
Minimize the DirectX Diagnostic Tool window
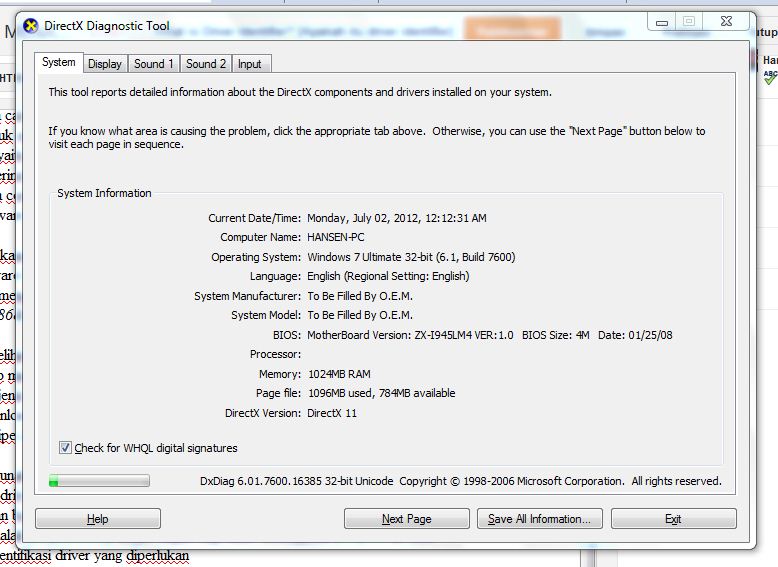(662, 22)
